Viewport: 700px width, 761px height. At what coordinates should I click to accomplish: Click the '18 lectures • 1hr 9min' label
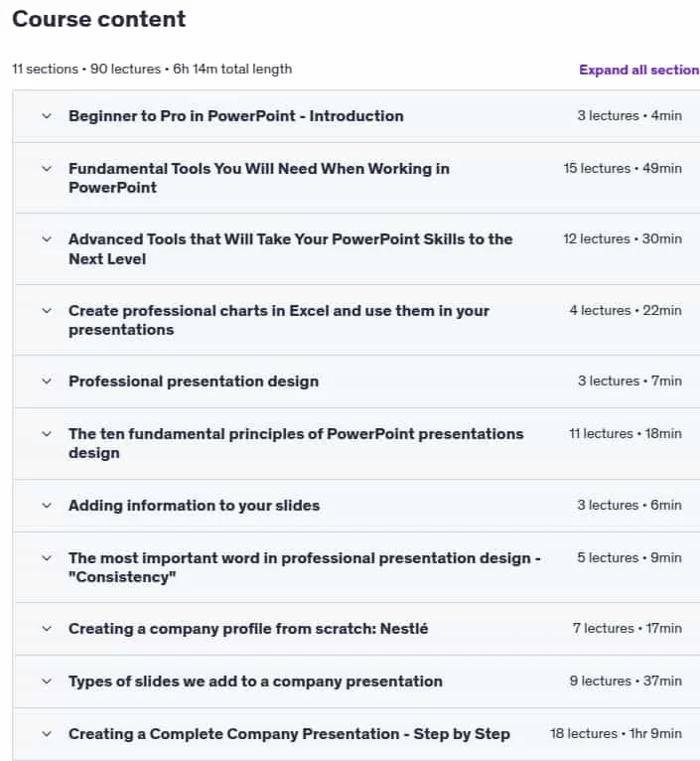pyautogui.click(x=616, y=733)
